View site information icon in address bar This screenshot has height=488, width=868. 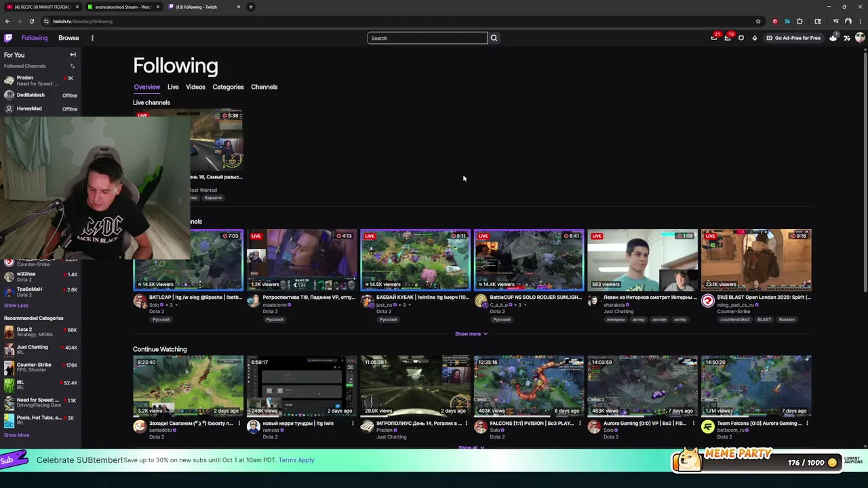coord(46,21)
